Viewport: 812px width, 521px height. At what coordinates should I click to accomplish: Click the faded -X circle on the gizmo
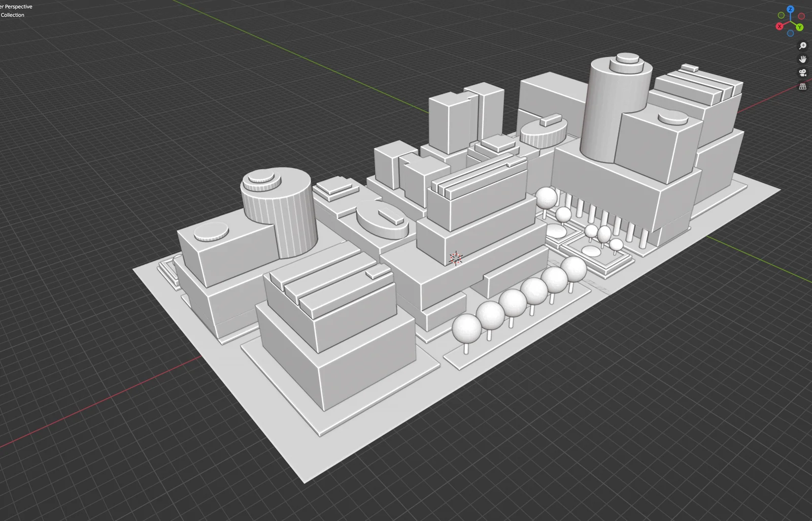tap(801, 16)
